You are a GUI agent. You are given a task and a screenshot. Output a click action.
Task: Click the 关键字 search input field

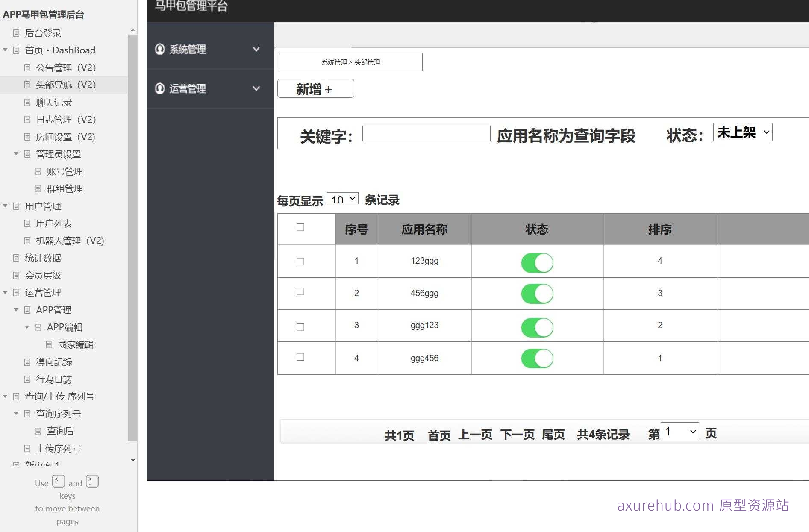(x=426, y=133)
